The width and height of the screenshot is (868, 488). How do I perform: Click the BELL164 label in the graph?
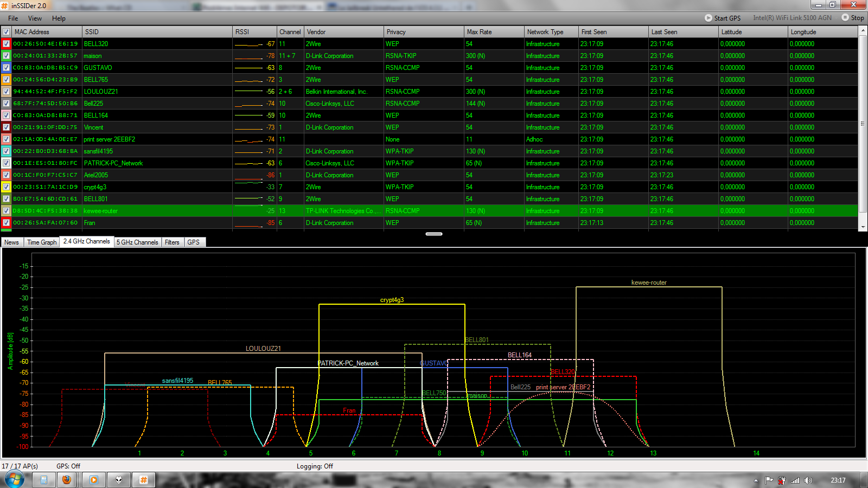coord(520,355)
